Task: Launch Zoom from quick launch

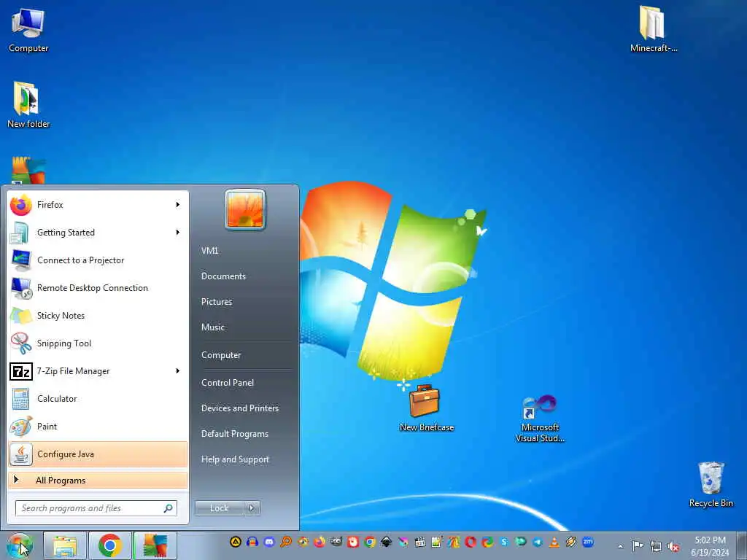Action: click(589, 542)
